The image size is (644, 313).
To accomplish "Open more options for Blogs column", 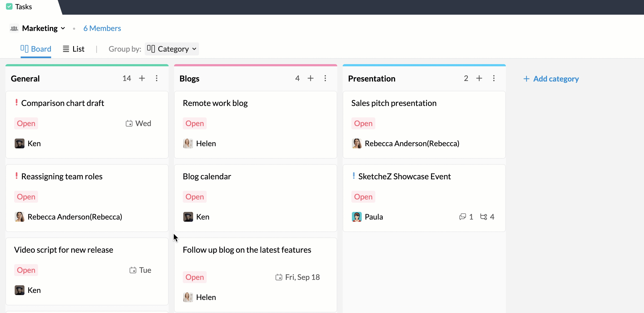I will tap(325, 78).
